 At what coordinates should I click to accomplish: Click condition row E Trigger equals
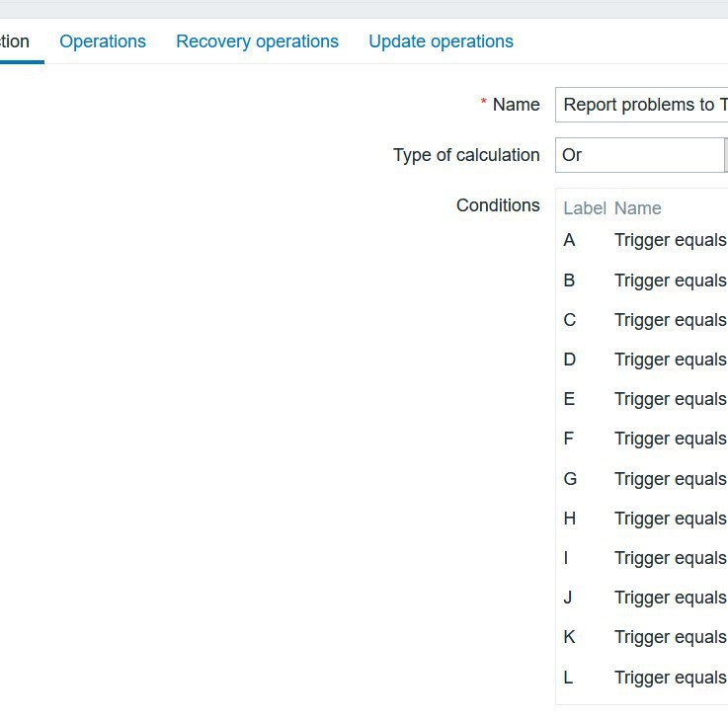[x=645, y=399]
